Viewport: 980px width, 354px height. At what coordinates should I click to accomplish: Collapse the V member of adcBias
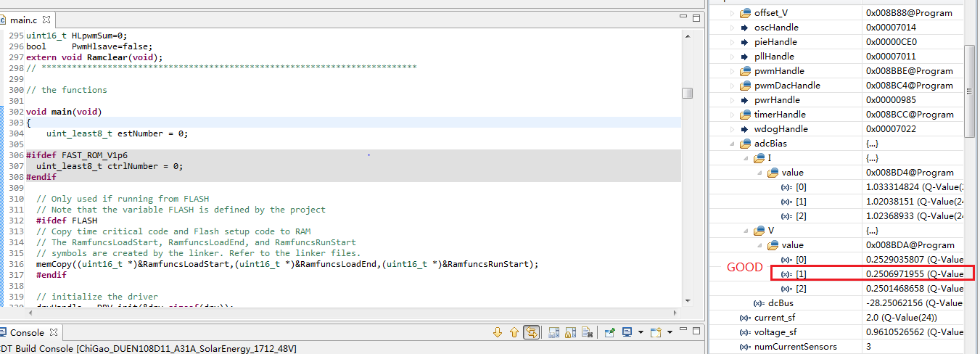click(x=745, y=231)
